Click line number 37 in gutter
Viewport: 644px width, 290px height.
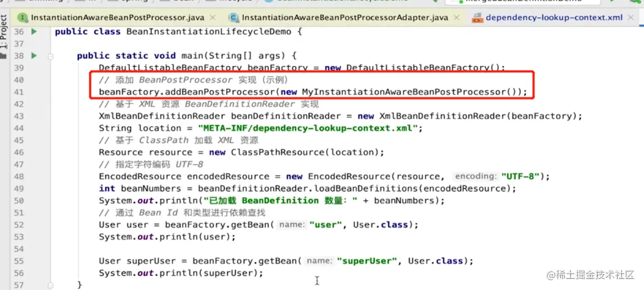point(19,43)
